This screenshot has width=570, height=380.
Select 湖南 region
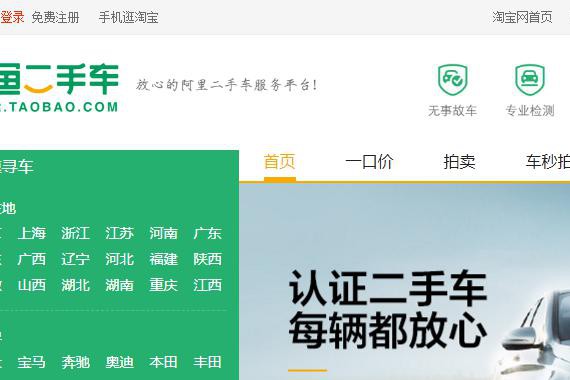(120, 285)
